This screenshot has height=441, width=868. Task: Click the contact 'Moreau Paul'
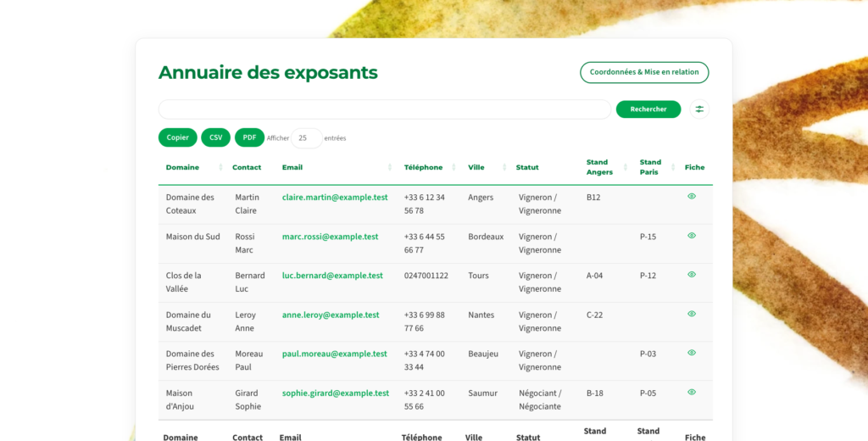click(x=248, y=360)
